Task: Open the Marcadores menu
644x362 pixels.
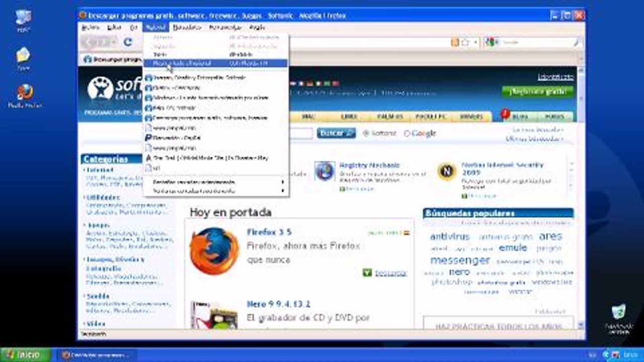Action: click(187, 27)
